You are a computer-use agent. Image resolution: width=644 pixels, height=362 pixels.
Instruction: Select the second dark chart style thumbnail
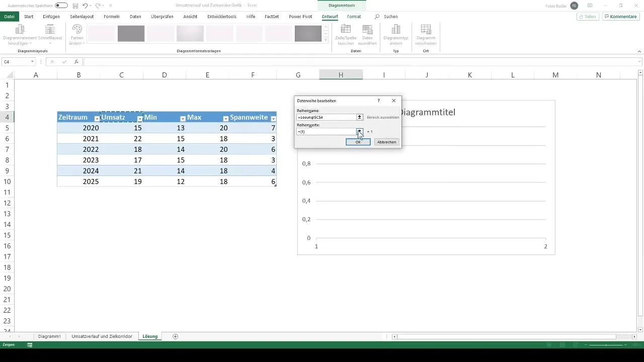tap(308, 34)
